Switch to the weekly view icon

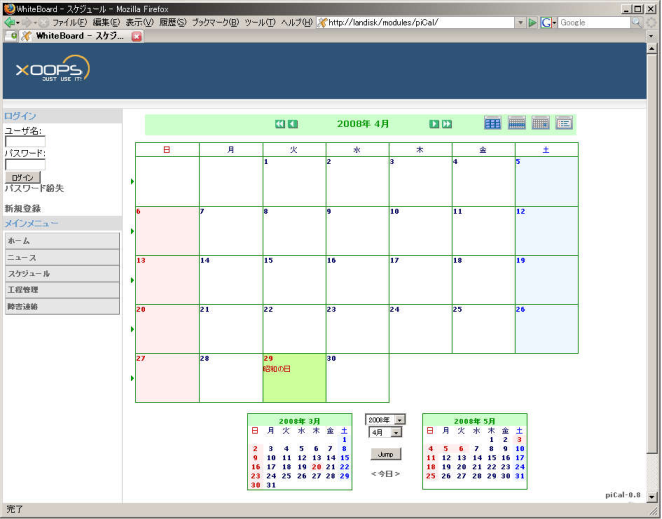click(516, 123)
